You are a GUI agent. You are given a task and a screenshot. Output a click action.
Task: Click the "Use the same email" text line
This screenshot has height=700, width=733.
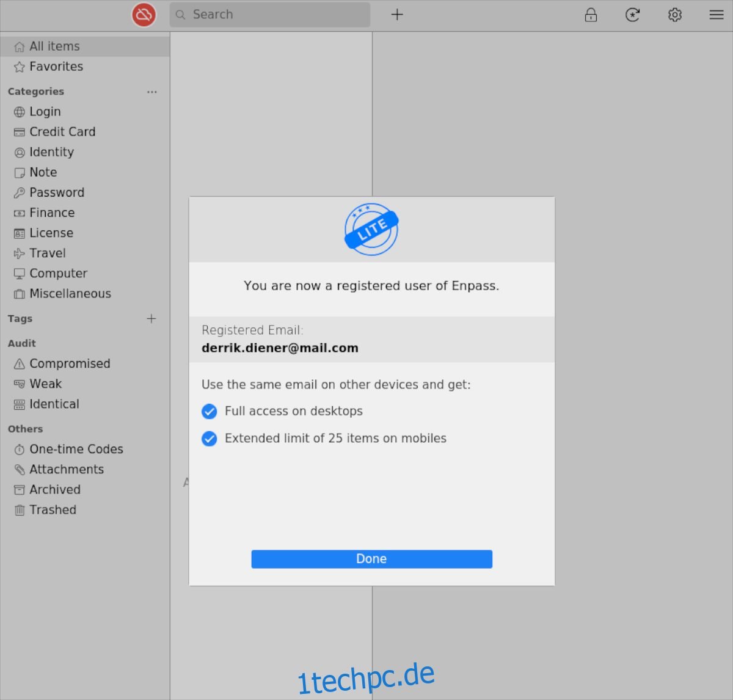coord(336,385)
